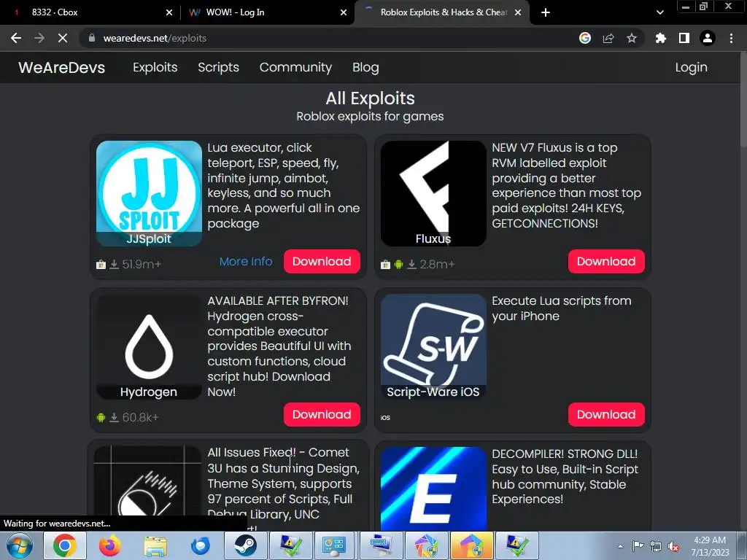The image size is (747, 560).
Task: Click the site lock icon
Action: pyautogui.click(x=92, y=38)
